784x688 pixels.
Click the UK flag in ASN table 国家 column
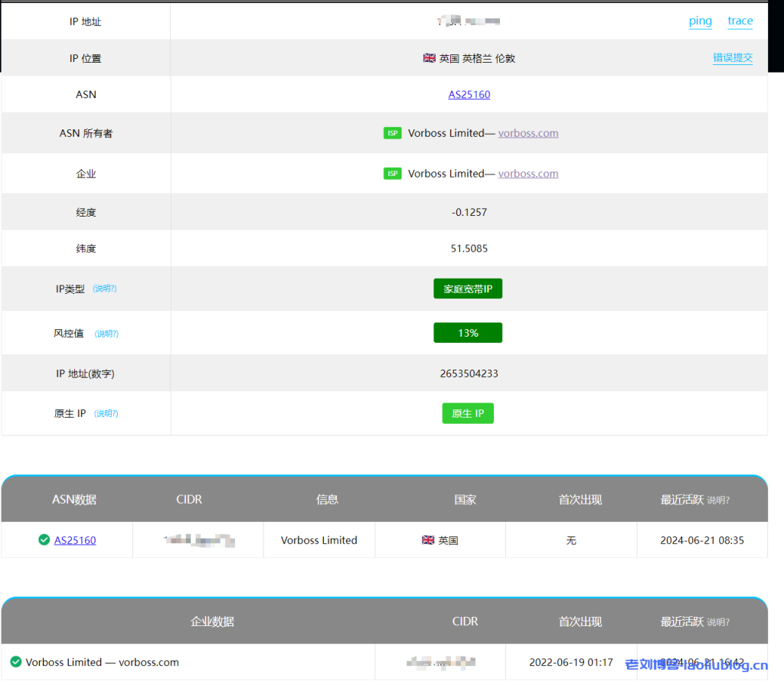pyautogui.click(x=429, y=540)
